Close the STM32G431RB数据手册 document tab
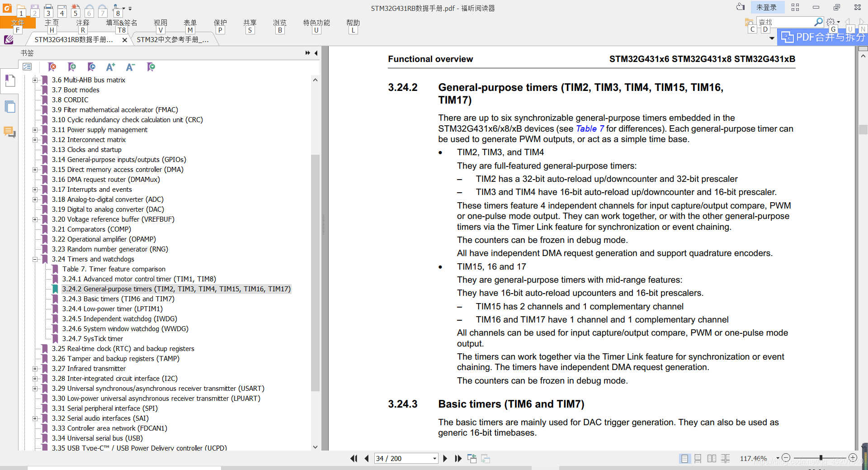The width and height of the screenshot is (868, 470). 125,40
